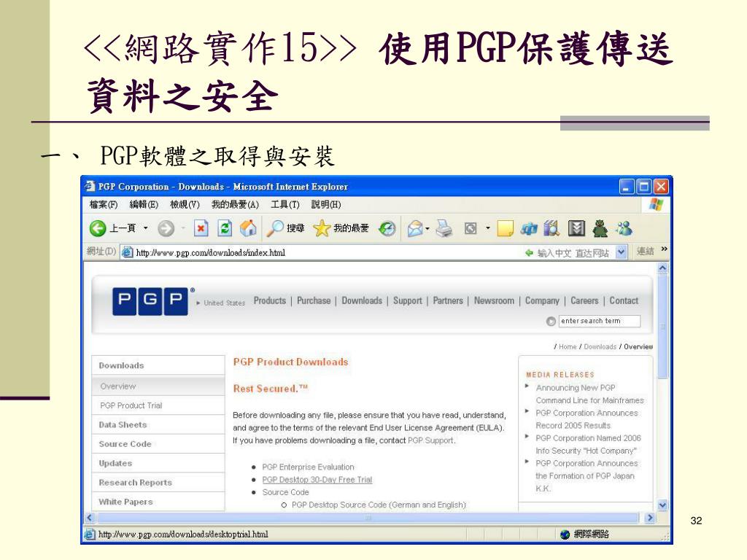Click the PGP logo
The height and width of the screenshot is (560, 747).
point(150,301)
